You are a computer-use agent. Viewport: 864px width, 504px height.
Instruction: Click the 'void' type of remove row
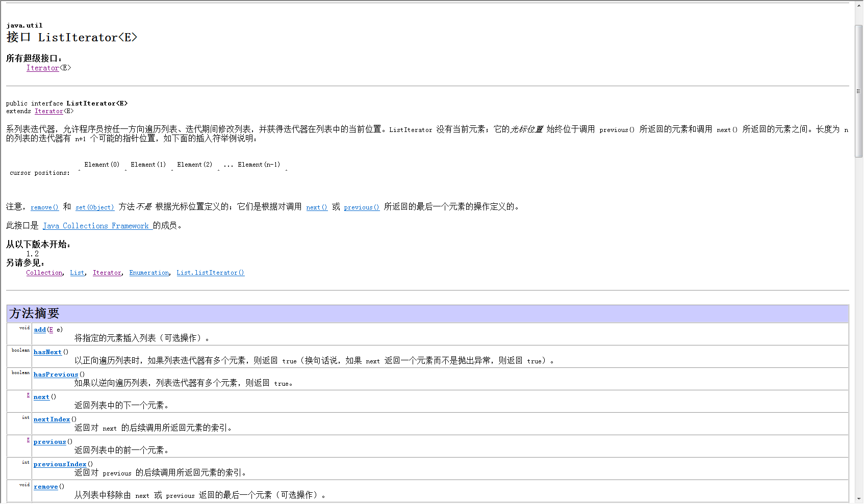[x=24, y=485]
